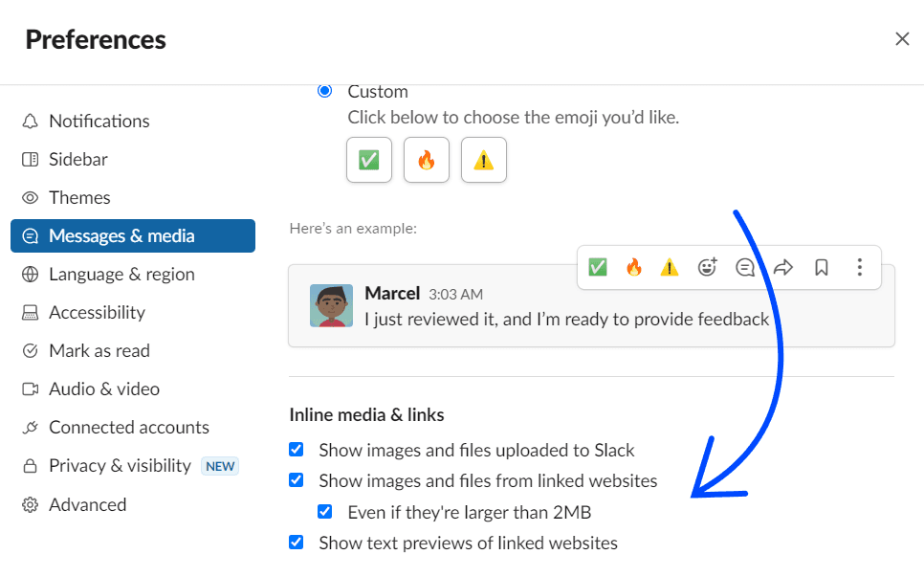924x577 pixels.
Task: Change the warning sign custom emoji button
Action: (484, 160)
